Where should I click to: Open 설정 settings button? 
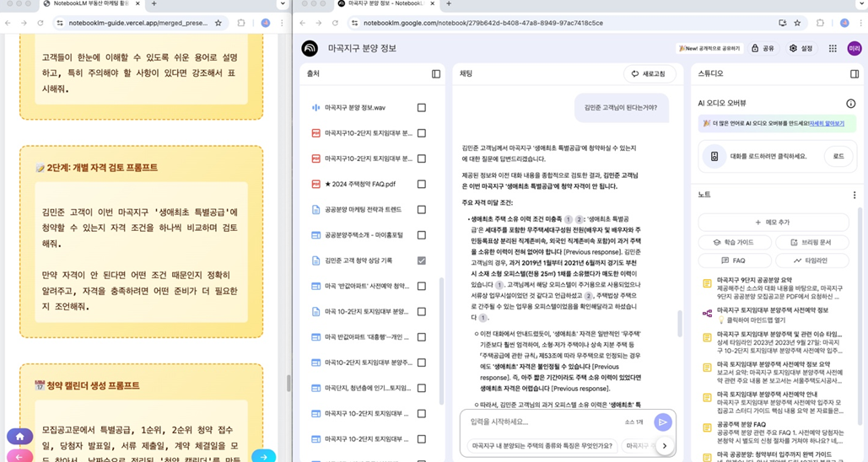coord(801,48)
